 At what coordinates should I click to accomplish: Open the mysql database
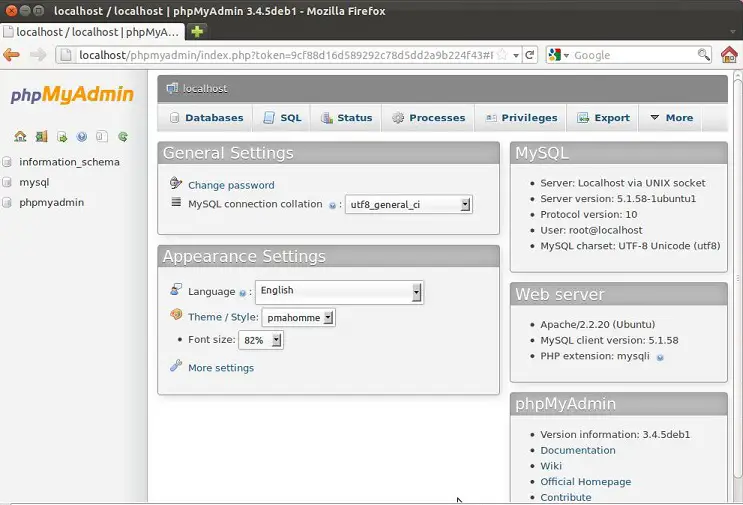coord(34,182)
